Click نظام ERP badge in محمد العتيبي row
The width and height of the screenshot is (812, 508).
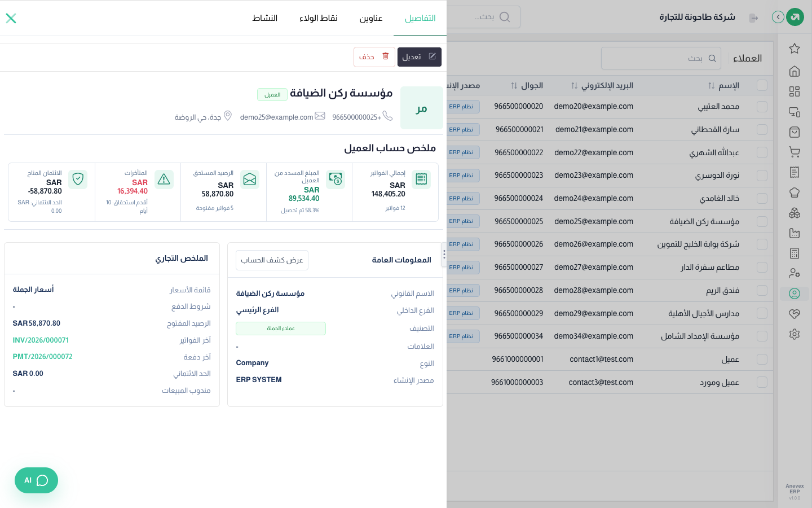[462, 107]
